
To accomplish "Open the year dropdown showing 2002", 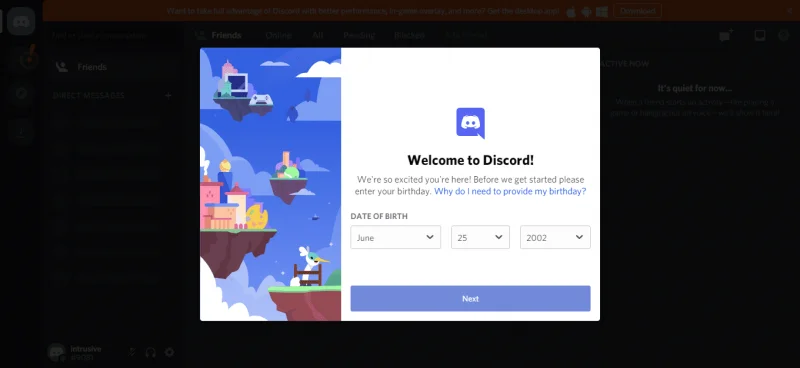I will [x=555, y=237].
